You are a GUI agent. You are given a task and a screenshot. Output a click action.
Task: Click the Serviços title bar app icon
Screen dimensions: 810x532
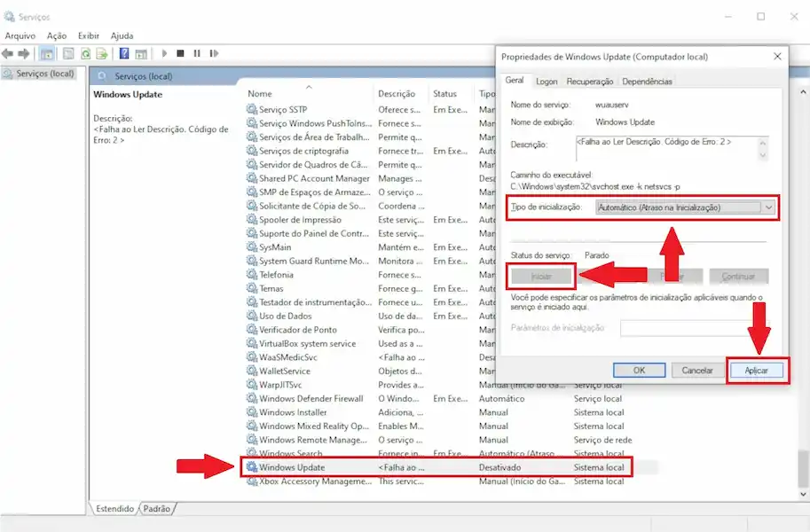click(9, 17)
